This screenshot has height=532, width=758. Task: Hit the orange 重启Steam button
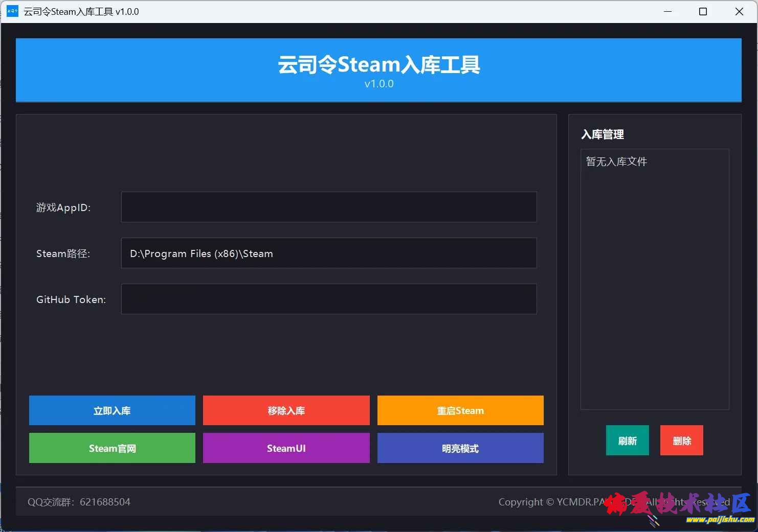(460, 410)
